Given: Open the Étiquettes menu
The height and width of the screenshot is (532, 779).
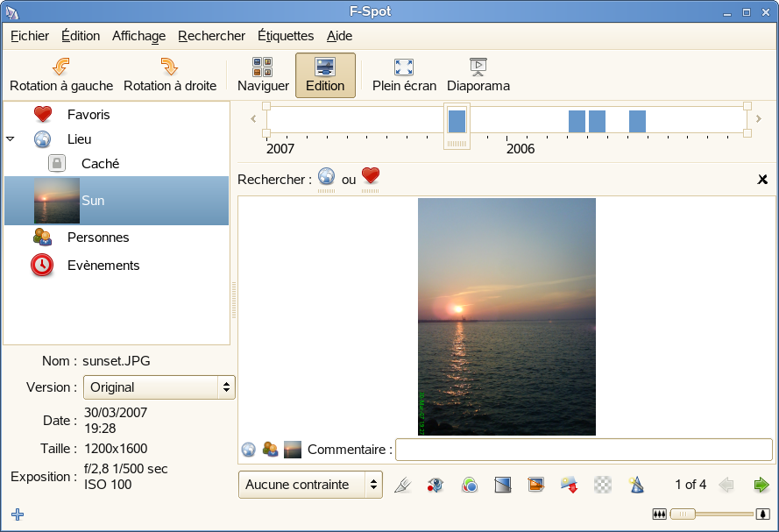Looking at the screenshot, I should [x=286, y=36].
